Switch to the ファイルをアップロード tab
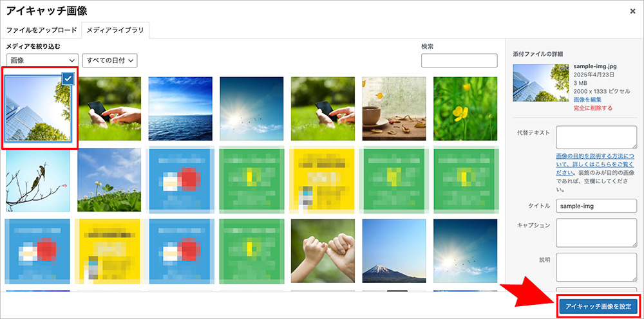 pyautogui.click(x=42, y=30)
